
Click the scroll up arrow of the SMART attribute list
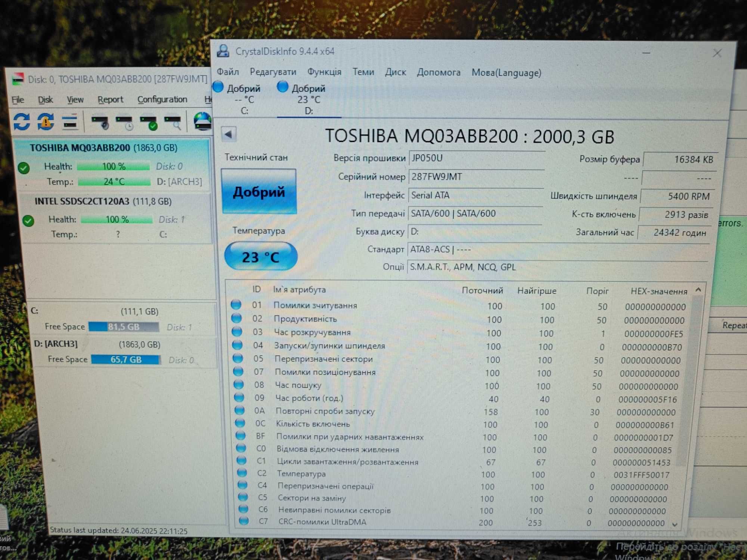[698, 290]
